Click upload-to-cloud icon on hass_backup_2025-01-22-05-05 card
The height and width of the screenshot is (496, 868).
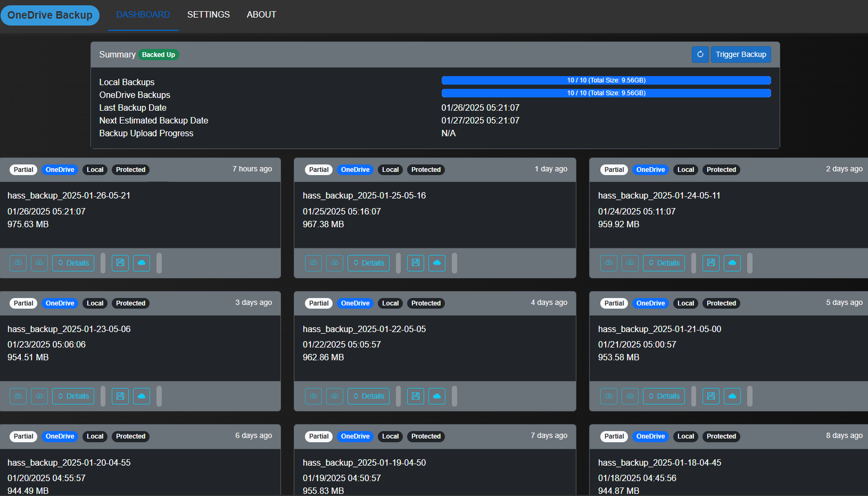click(x=313, y=396)
